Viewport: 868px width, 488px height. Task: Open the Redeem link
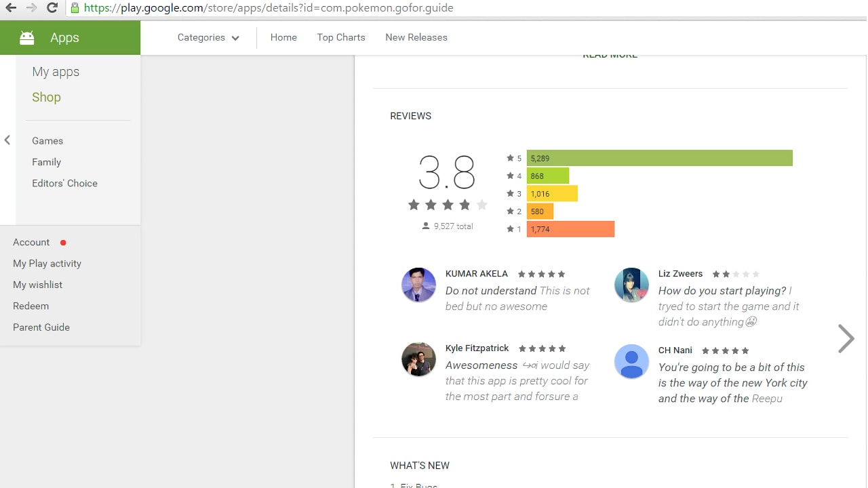(31, 306)
